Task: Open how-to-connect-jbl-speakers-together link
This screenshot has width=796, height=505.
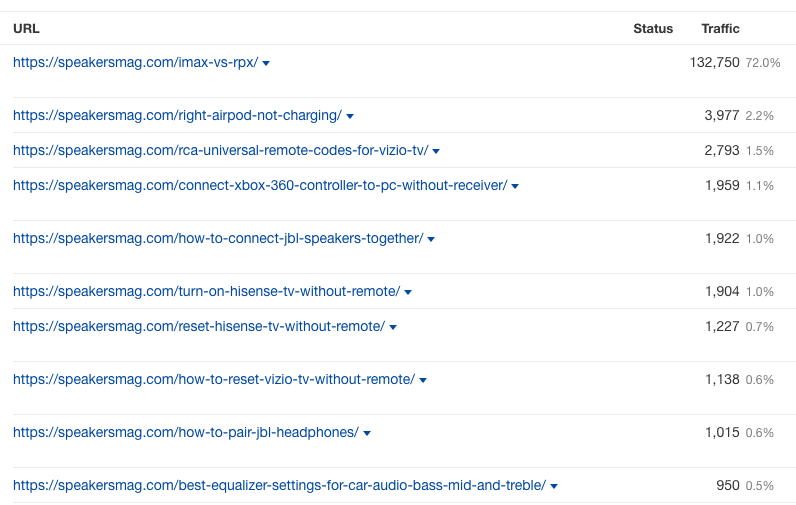Action: pyautogui.click(x=218, y=239)
